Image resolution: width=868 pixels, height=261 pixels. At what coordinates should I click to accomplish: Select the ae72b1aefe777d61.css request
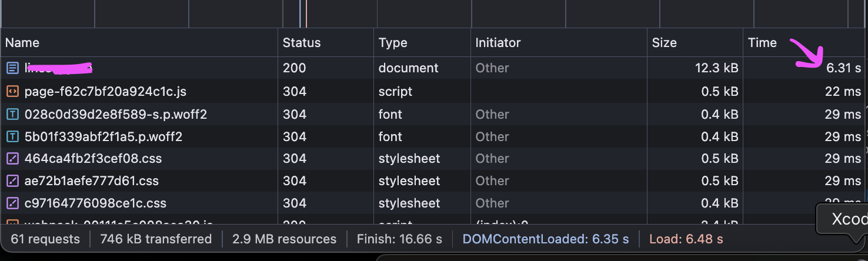click(x=91, y=181)
